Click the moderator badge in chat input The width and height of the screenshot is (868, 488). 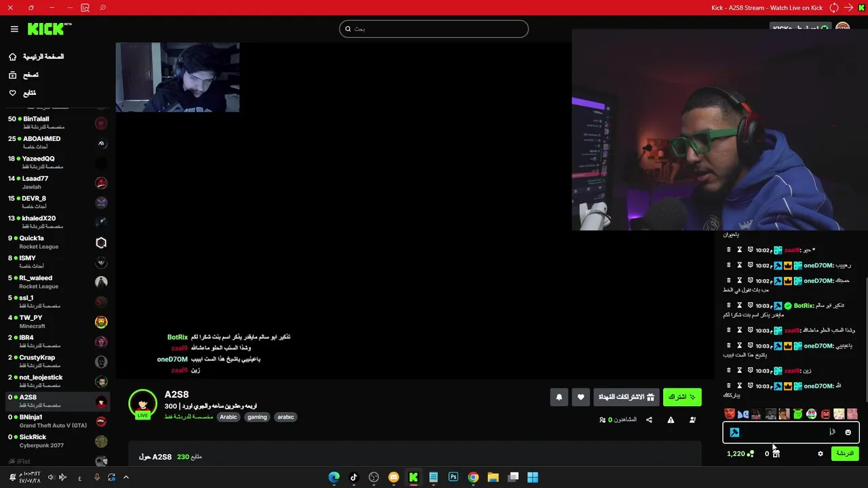(734, 432)
